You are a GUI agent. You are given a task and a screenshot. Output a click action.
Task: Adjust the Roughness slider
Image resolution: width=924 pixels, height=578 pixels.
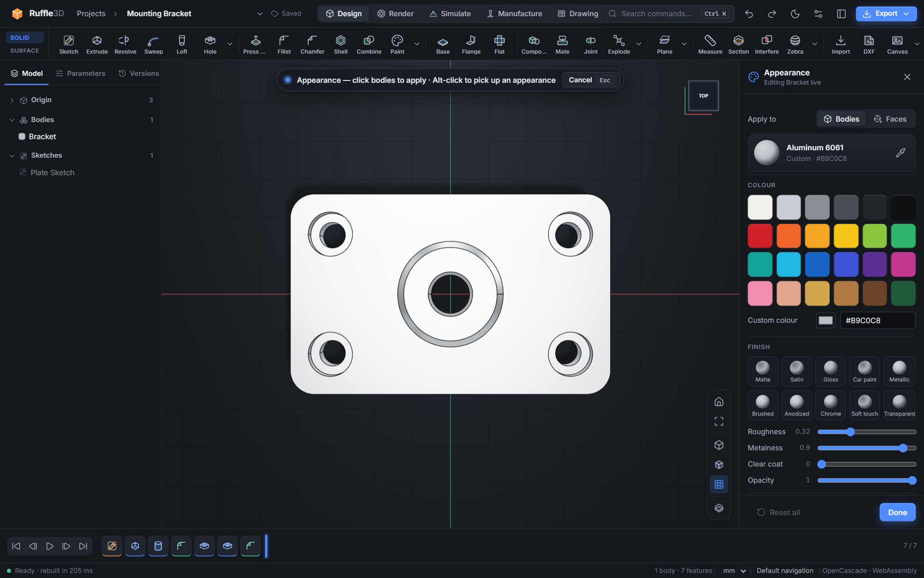click(x=867, y=432)
